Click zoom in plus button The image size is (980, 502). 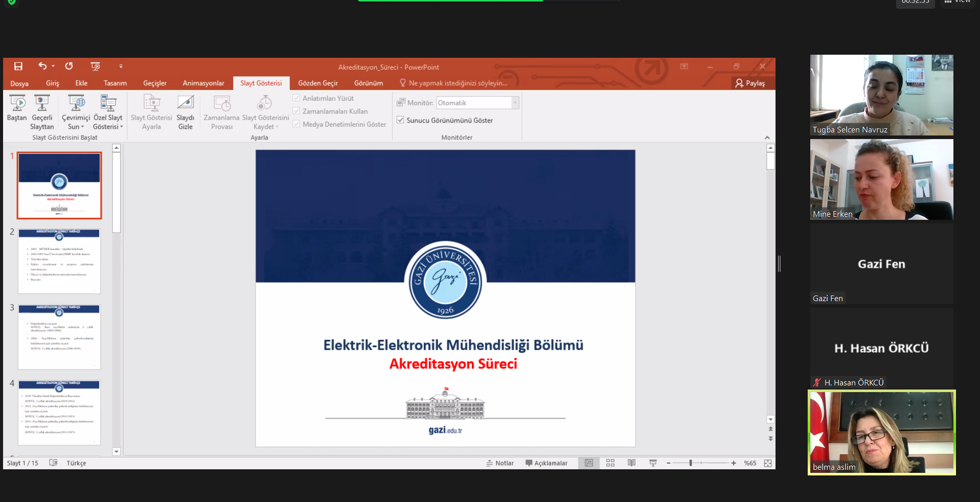734,463
